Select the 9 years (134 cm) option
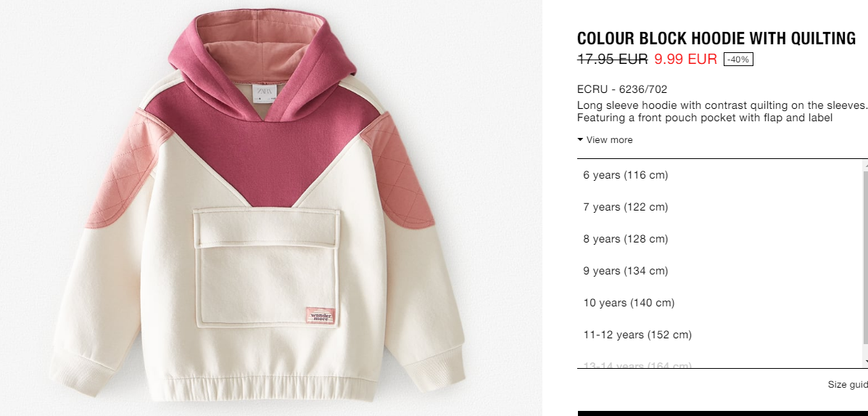This screenshot has width=868, height=416. (x=719, y=271)
